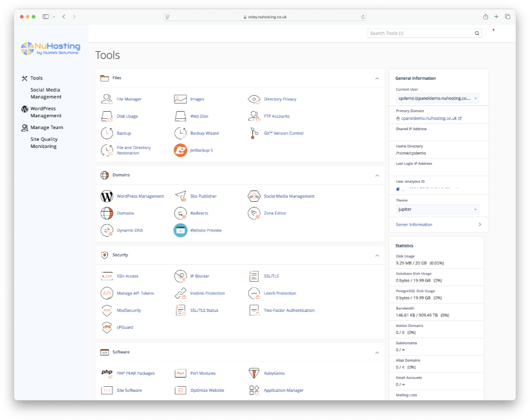Collapse the Files section
This screenshot has width=530, height=420.
(377, 78)
